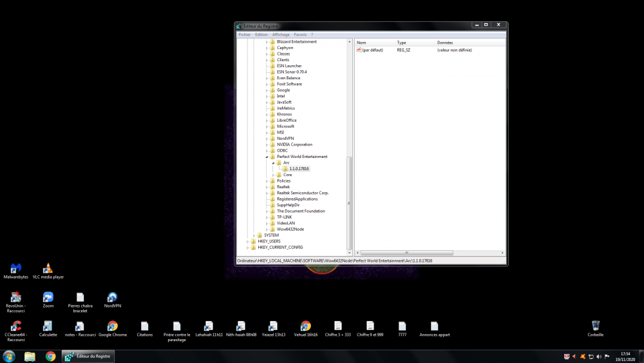This screenshot has height=363, width=644.
Task: Select the Lehahiah 11h11 file
Action: 209,328
